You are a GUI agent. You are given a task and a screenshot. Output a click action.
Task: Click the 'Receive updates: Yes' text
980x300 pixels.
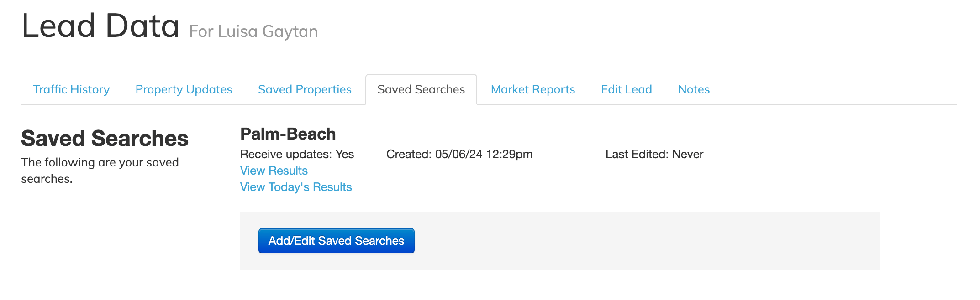[x=297, y=154]
